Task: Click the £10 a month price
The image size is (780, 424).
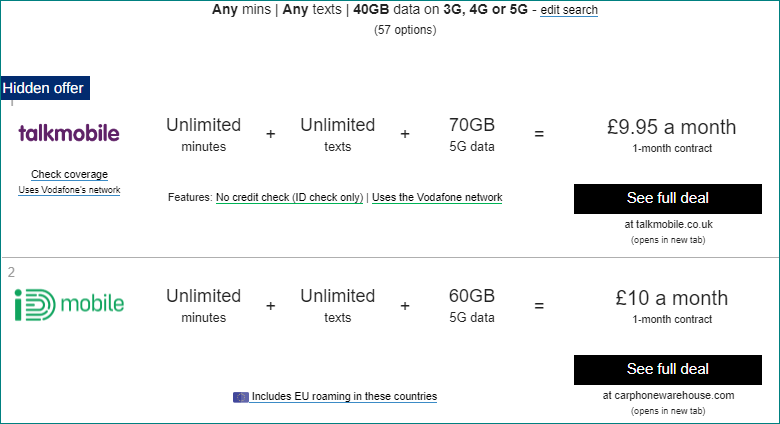Action: tap(671, 298)
